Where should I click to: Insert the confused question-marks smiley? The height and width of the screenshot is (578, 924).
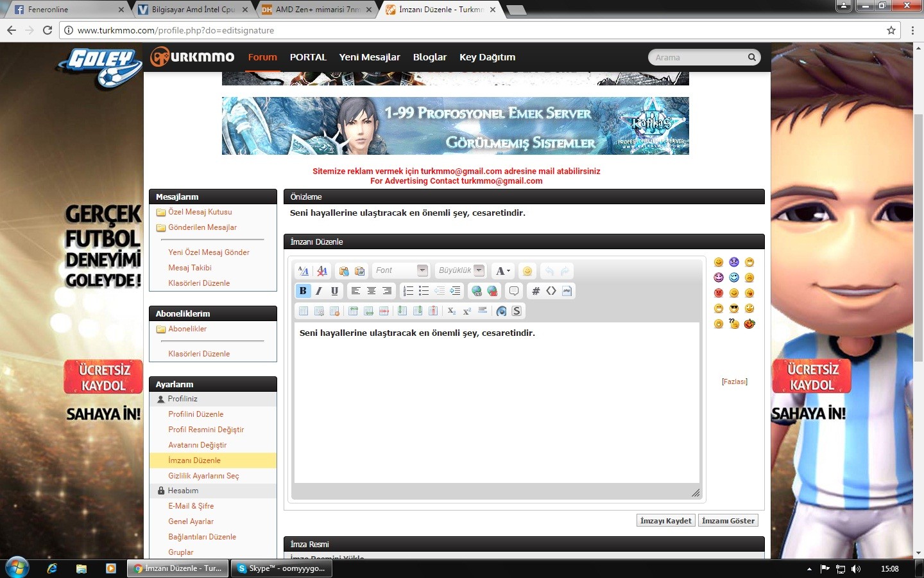click(734, 324)
